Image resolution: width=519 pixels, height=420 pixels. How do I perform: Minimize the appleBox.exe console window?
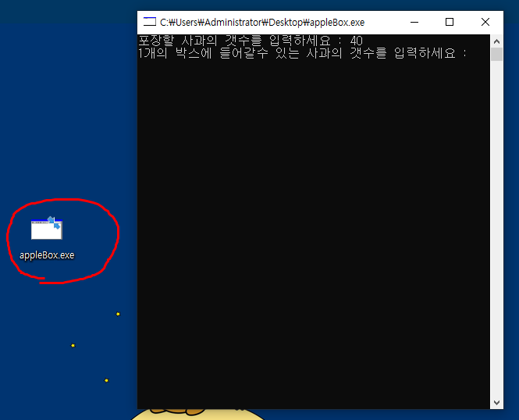tap(414, 22)
